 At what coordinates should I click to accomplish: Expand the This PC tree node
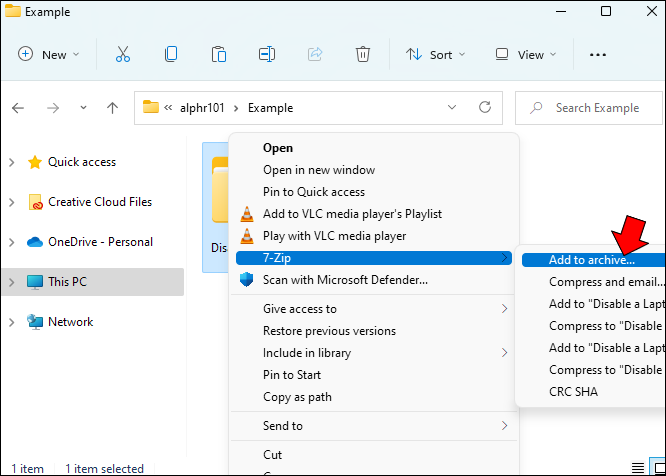click(12, 282)
